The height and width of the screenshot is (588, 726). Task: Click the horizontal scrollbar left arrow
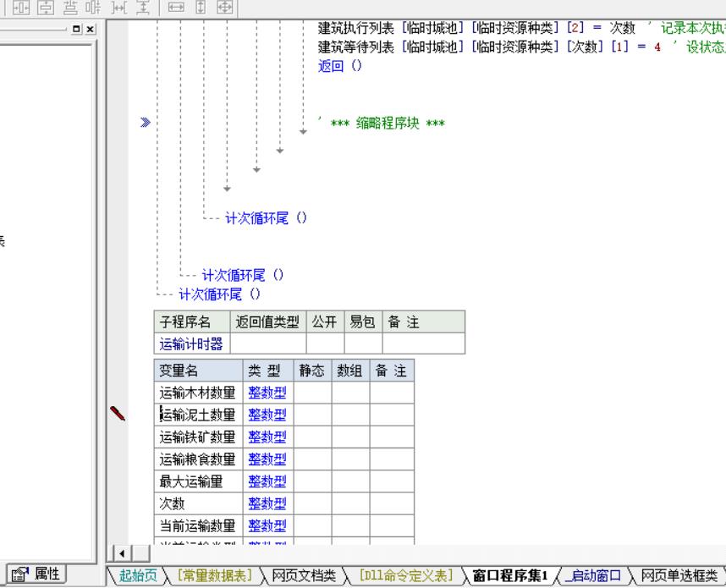[122, 553]
